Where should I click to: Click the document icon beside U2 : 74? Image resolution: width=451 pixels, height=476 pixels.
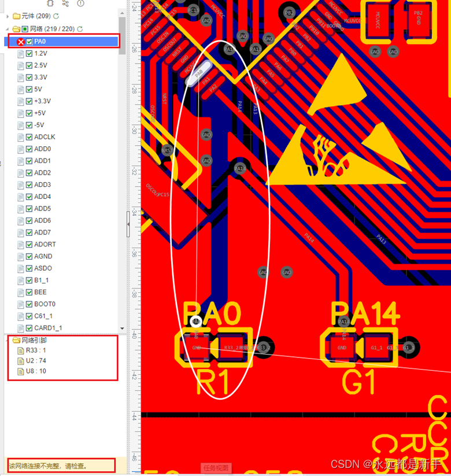(21, 361)
